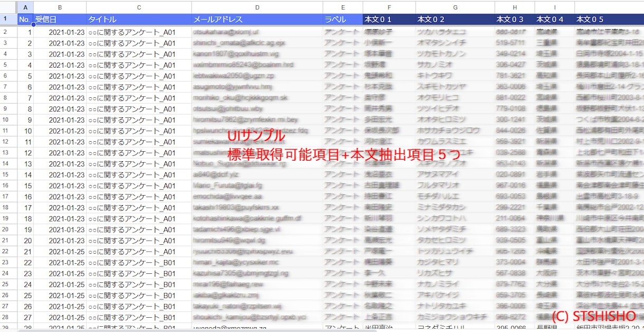The height and width of the screenshot is (332, 644).
Task: Select row header number 2
Action: [x=8, y=32]
